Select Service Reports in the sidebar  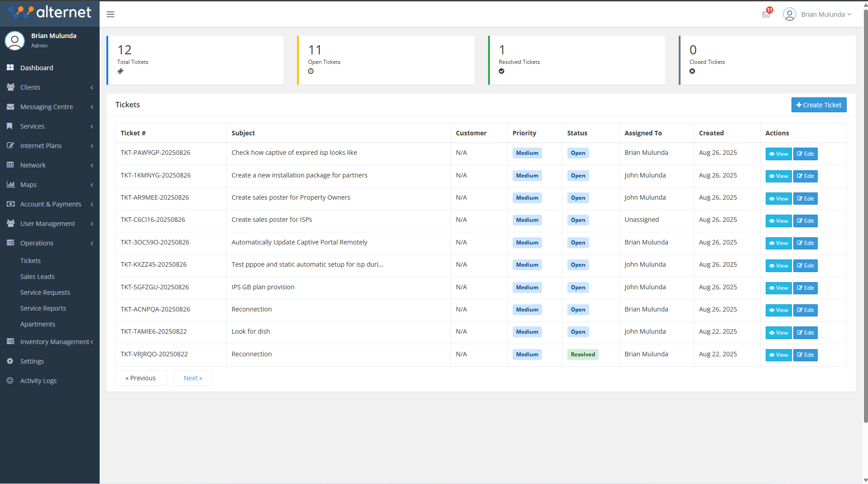43,308
